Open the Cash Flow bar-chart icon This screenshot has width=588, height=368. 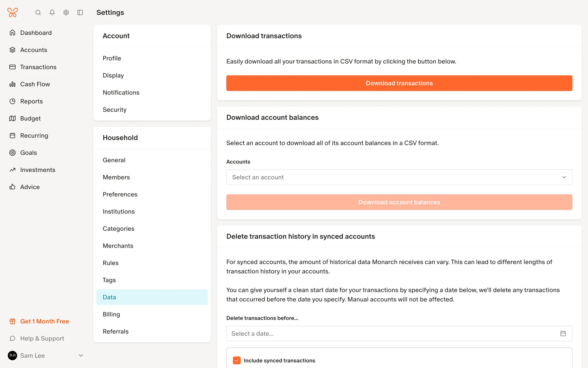coord(12,84)
